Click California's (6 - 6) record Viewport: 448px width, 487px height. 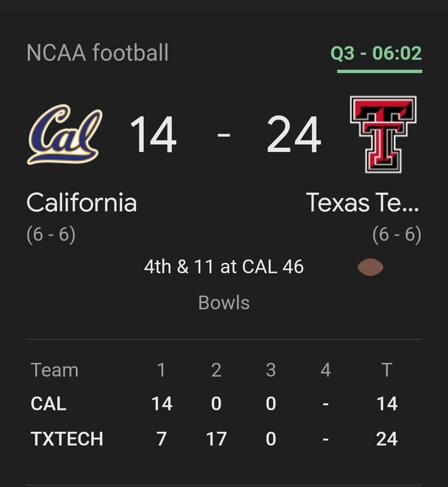pos(51,234)
